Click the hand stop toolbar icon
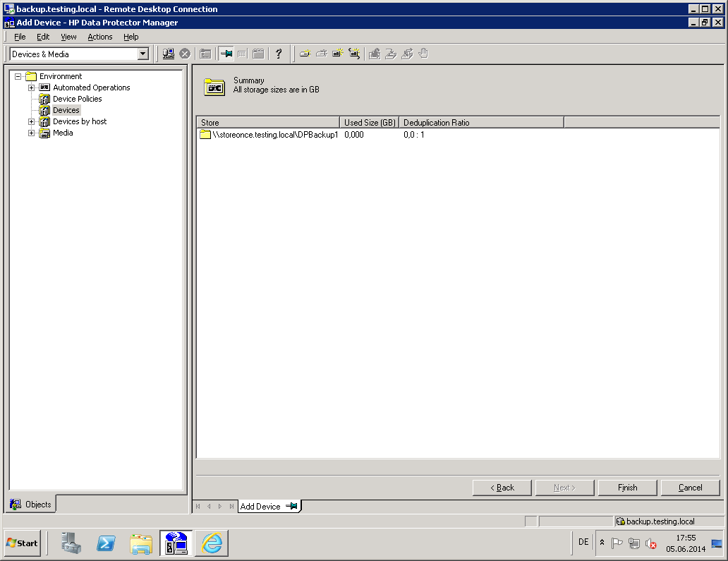This screenshot has width=728, height=561. pyautogui.click(x=423, y=54)
